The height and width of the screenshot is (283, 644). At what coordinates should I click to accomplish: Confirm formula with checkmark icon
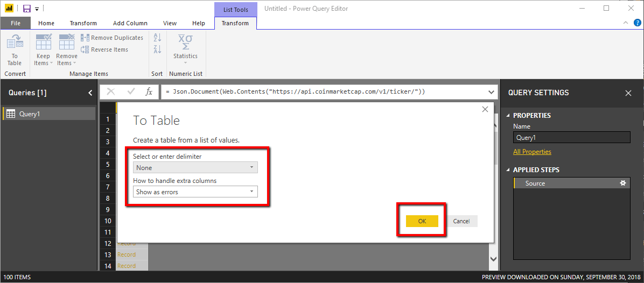coord(131,92)
